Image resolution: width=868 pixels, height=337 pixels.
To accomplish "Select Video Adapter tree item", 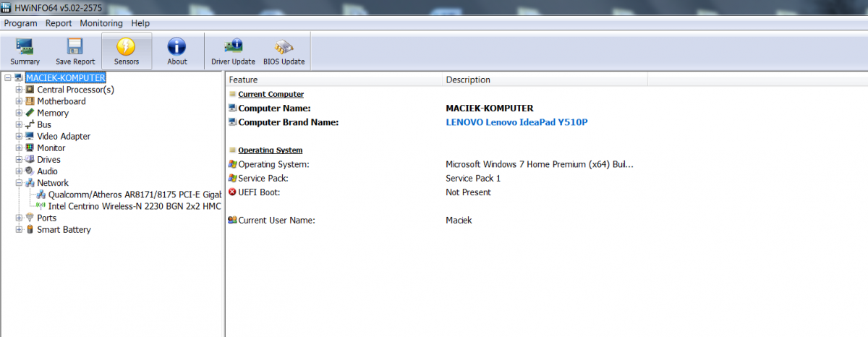I will (x=64, y=136).
